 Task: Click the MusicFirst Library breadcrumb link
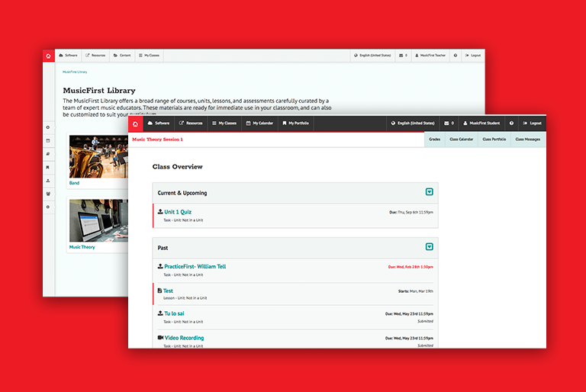click(x=75, y=72)
